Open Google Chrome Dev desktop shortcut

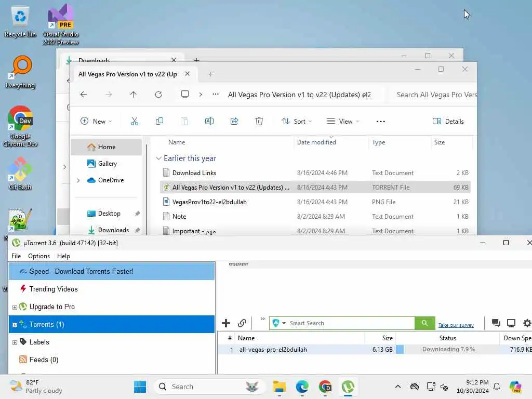(20, 126)
